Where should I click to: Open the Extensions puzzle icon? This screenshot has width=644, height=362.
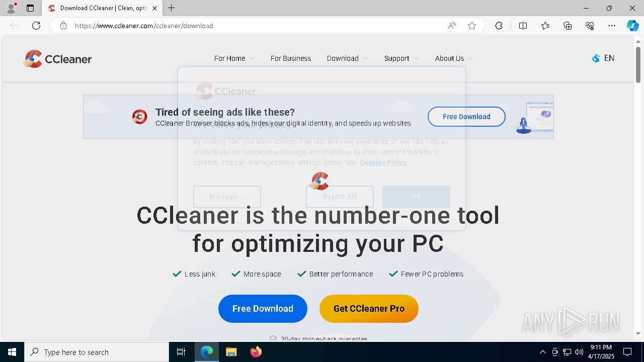(x=499, y=26)
